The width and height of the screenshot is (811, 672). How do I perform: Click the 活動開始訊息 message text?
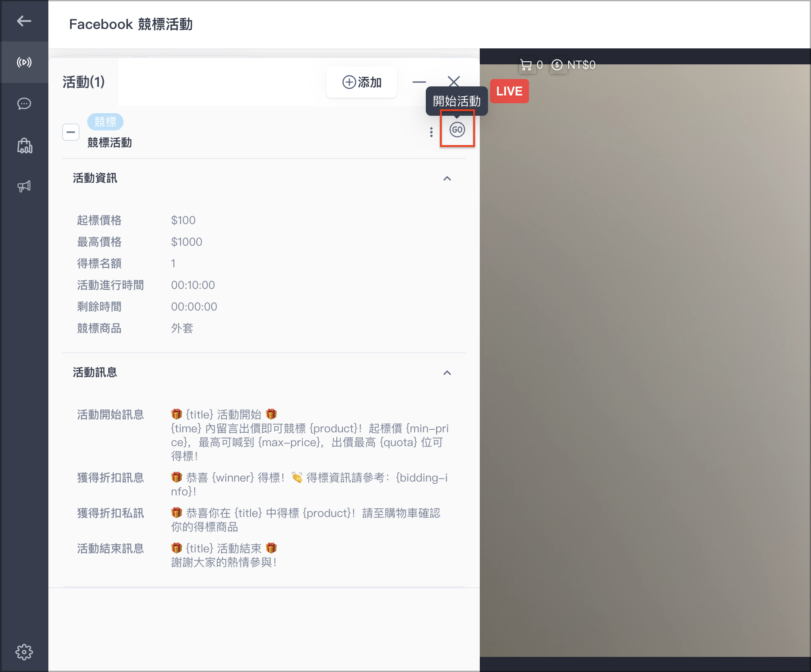310,435
